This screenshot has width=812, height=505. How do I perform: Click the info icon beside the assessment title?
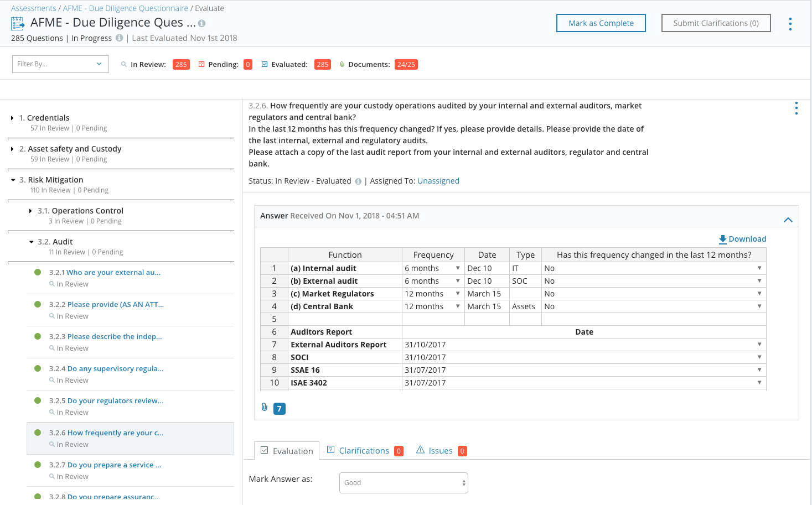(202, 24)
